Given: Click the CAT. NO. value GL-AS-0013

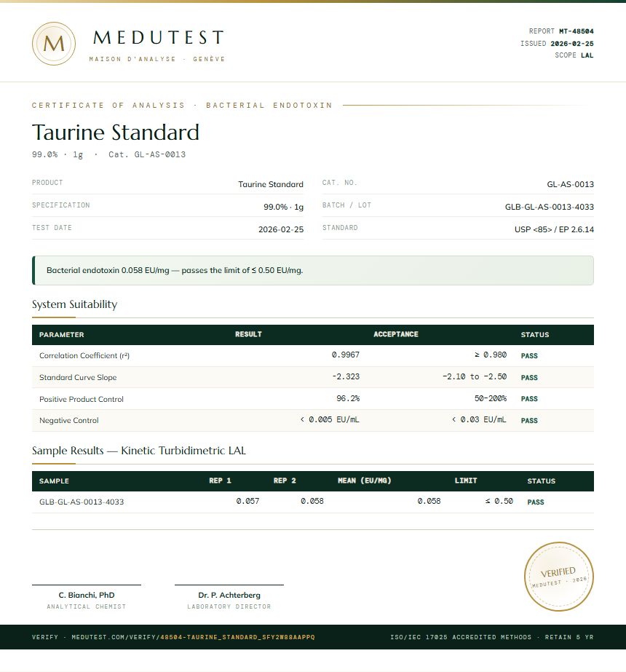Looking at the screenshot, I should 570,184.
